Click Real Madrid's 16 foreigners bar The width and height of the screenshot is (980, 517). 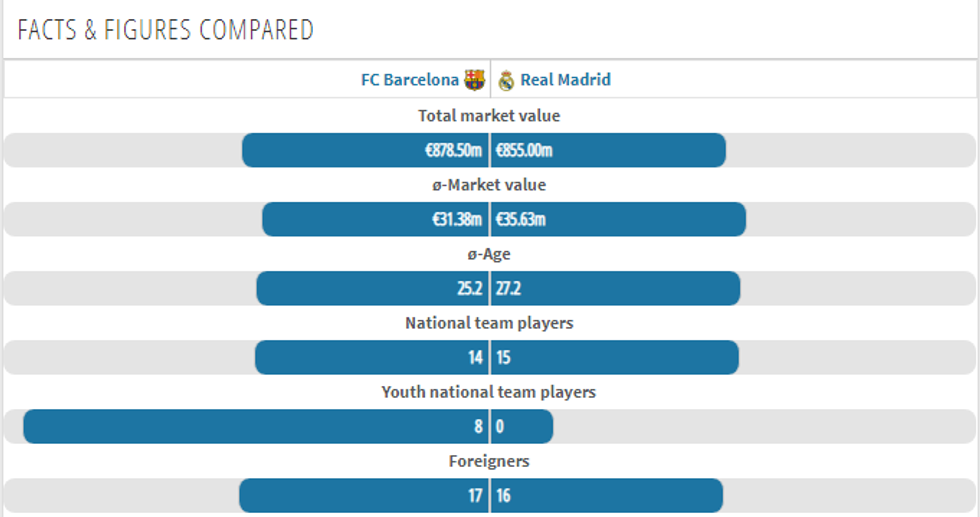point(607,495)
